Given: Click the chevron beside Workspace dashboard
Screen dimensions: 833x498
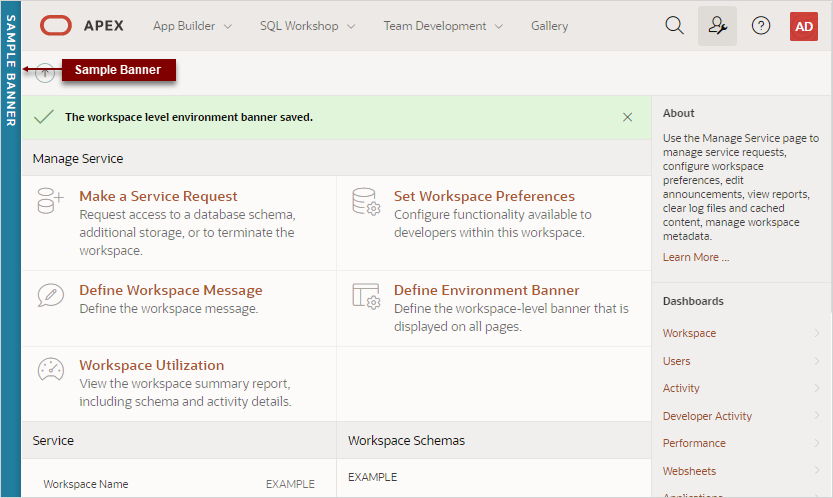Looking at the screenshot, I should [817, 333].
